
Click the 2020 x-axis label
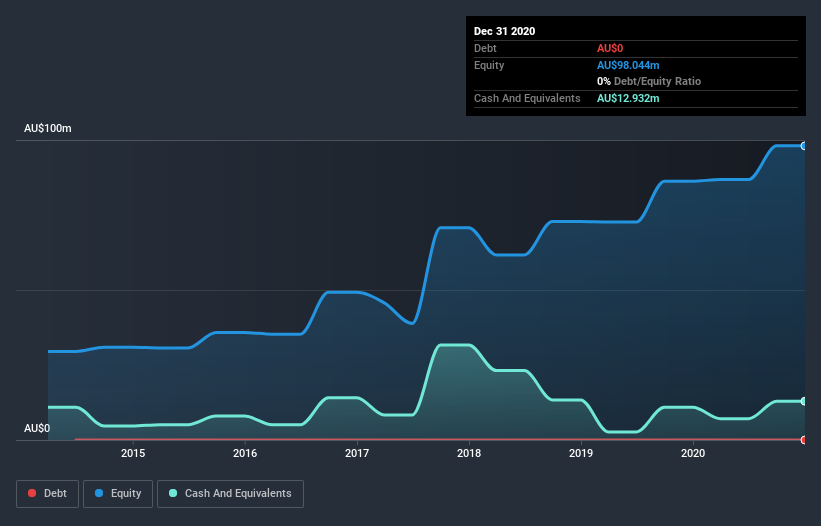coord(693,453)
